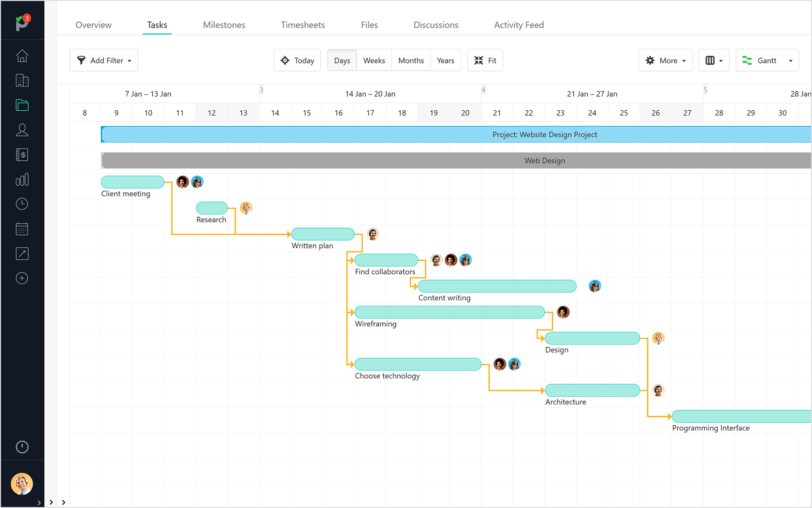
Task: Open the Projects folder icon
Action: (22, 105)
